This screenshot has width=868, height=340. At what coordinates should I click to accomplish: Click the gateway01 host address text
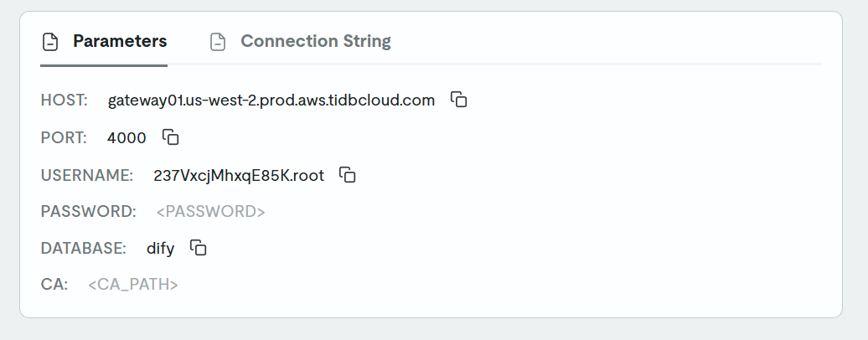coord(271,100)
